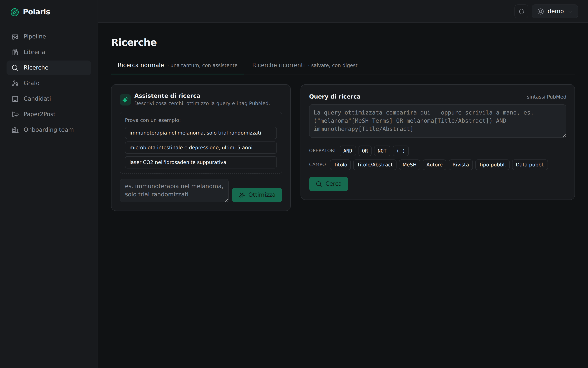Navigate to Candidati

pyautogui.click(x=49, y=99)
